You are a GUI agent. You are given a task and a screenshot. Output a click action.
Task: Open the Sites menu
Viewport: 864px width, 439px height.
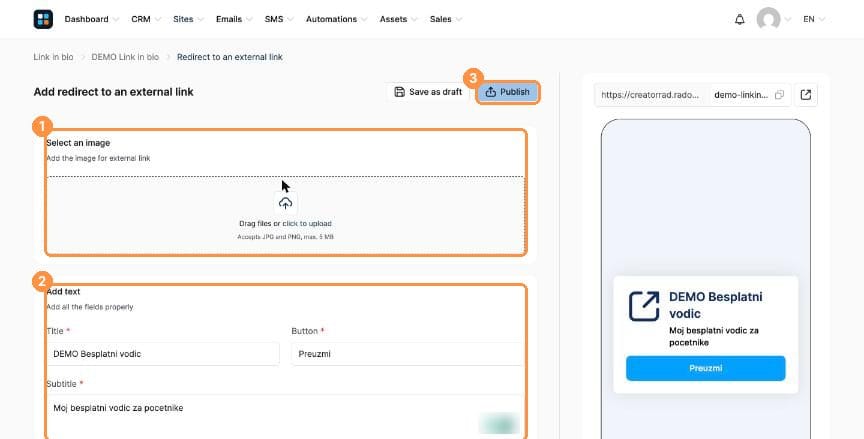[188, 19]
